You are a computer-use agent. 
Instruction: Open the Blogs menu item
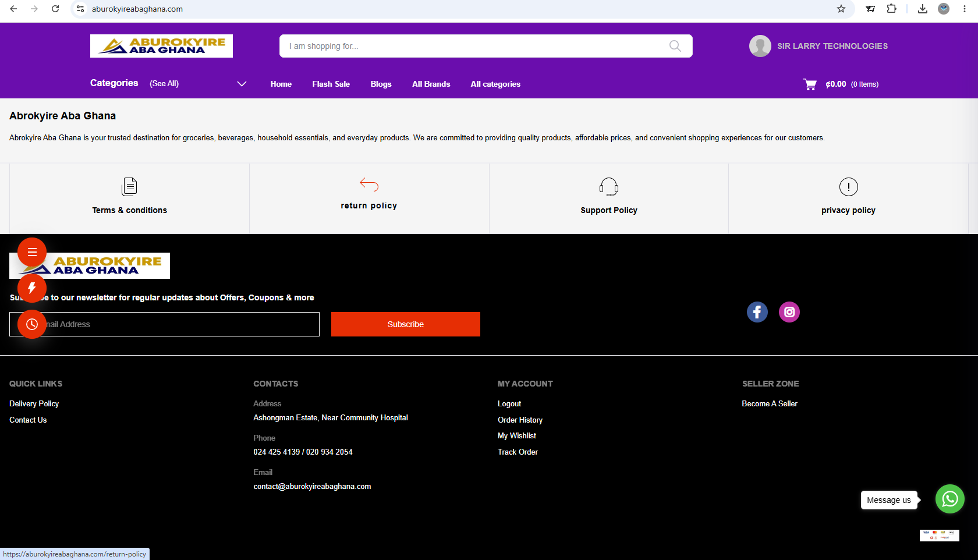381,84
